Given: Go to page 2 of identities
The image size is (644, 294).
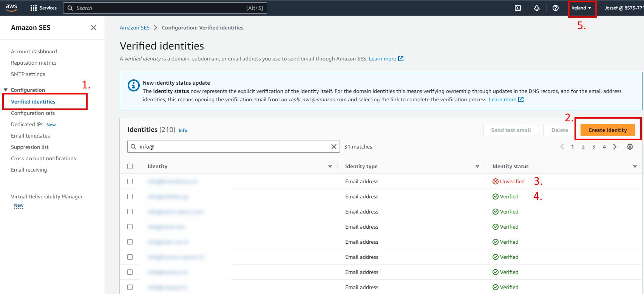Looking at the screenshot, I should click(x=583, y=147).
